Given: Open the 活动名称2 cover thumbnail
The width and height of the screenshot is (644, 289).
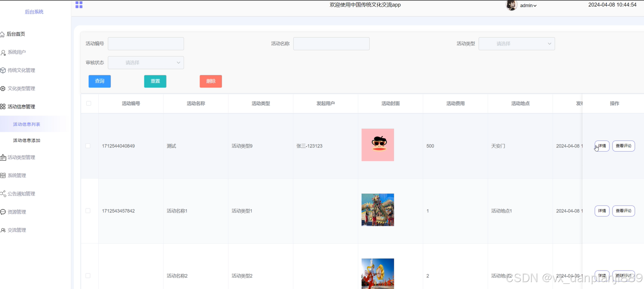Looking at the screenshot, I should pos(378,274).
